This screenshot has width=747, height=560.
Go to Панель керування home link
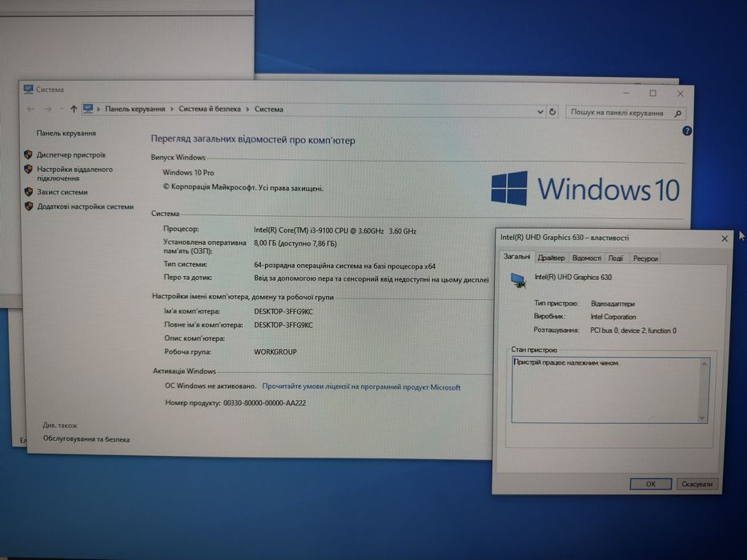coord(66,134)
